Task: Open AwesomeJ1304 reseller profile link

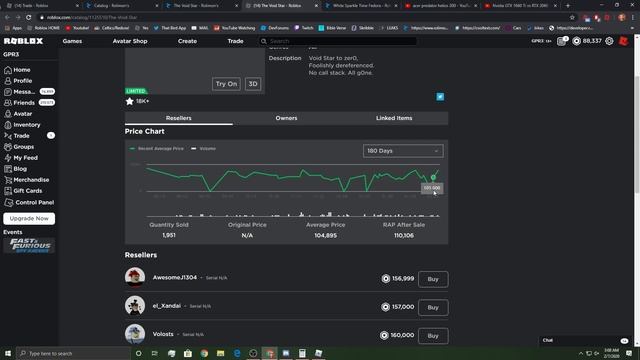Action: [175, 278]
